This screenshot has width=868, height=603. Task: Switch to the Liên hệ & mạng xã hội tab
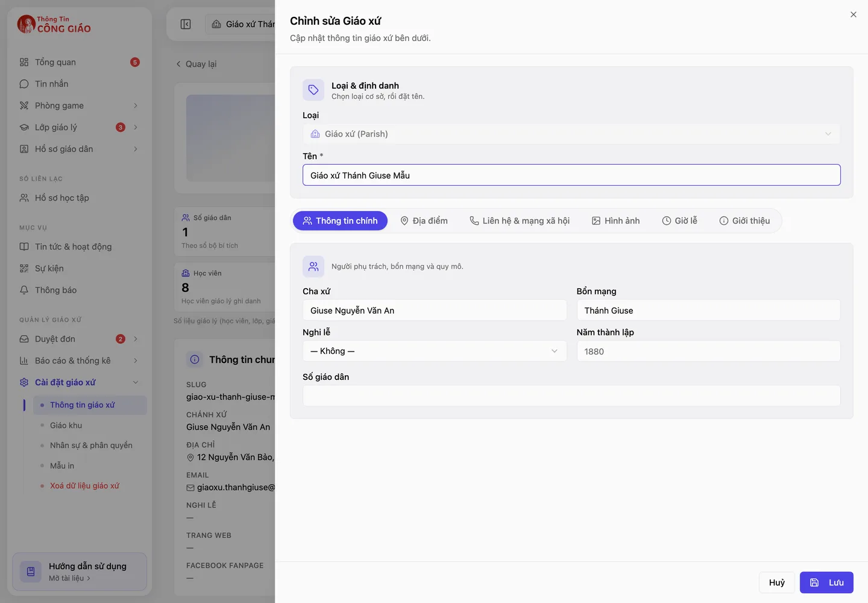pyautogui.click(x=520, y=221)
